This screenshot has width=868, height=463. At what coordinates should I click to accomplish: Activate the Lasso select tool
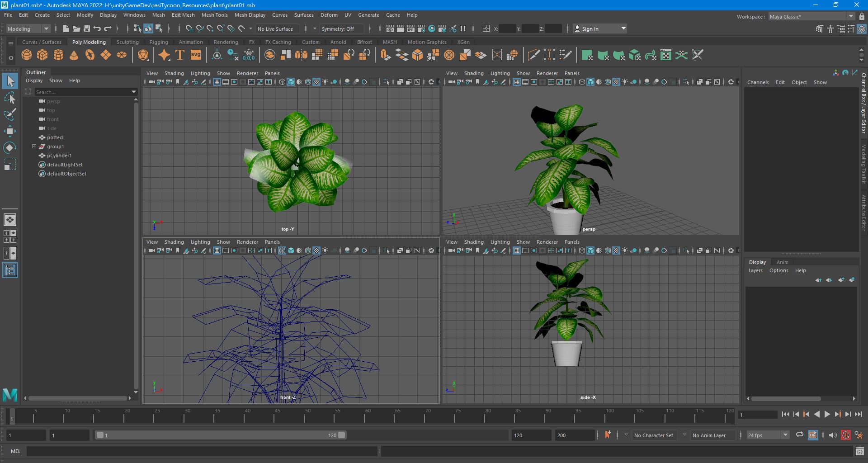click(9, 98)
